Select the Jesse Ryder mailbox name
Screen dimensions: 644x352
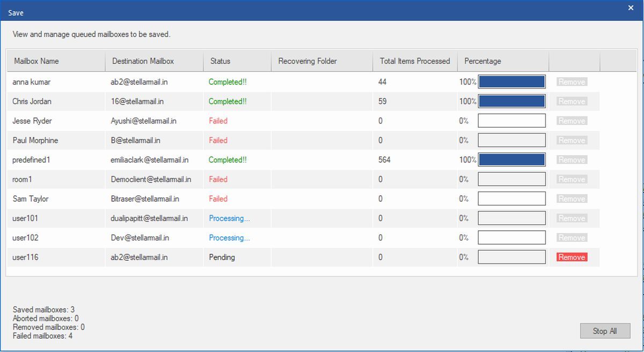pos(32,121)
